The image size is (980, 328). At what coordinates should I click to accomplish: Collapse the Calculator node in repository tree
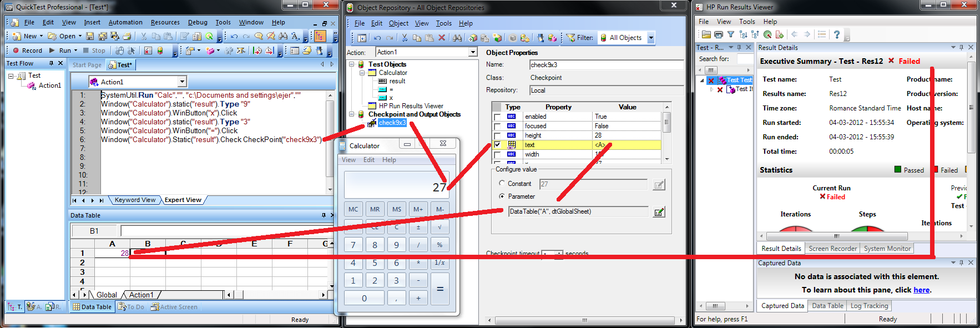tap(362, 73)
